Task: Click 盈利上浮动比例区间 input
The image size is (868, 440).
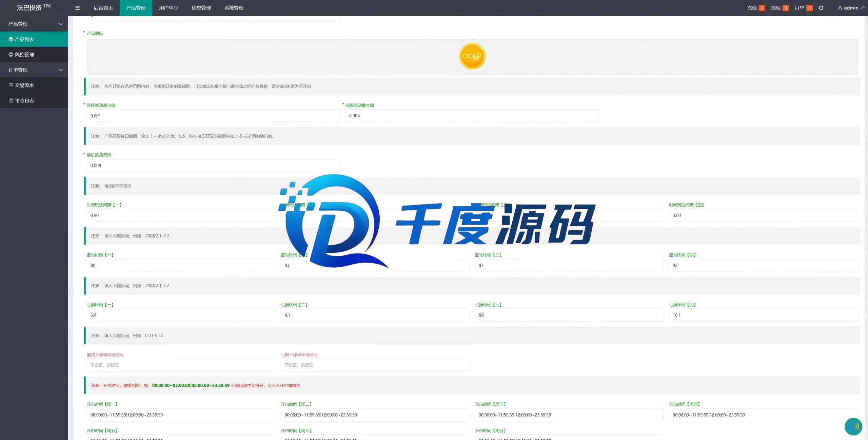Action: click(181, 365)
